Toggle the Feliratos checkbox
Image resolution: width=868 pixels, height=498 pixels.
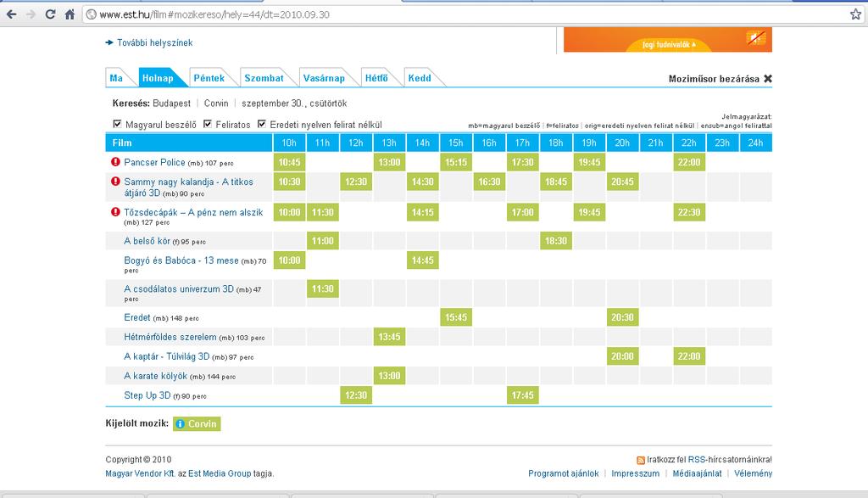click(208, 124)
